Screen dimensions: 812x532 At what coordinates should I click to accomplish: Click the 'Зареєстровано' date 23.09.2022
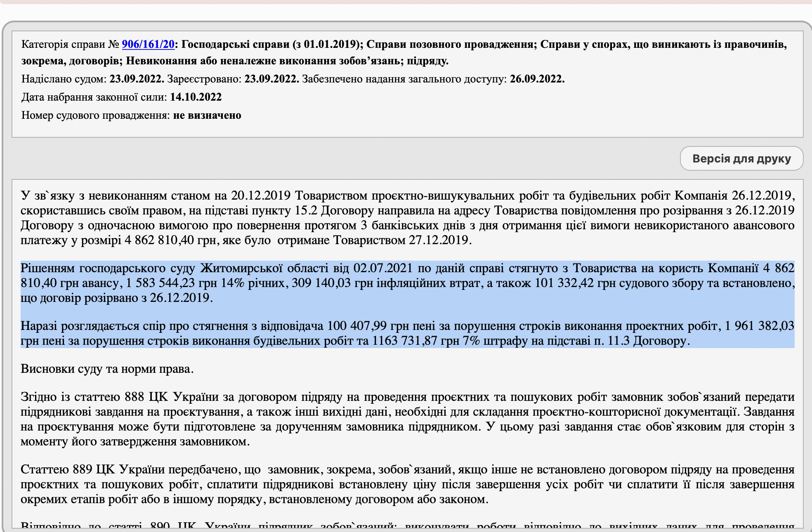coord(271,79)
